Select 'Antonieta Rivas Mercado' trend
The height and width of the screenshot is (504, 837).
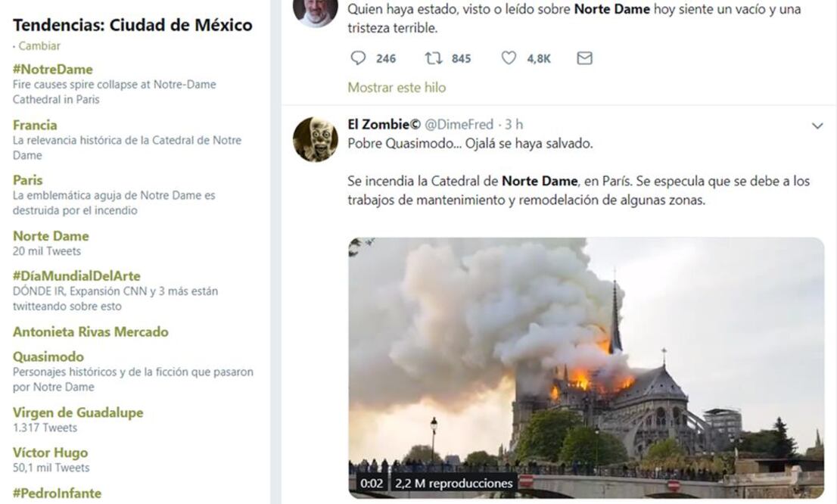[x=91, y=331]
